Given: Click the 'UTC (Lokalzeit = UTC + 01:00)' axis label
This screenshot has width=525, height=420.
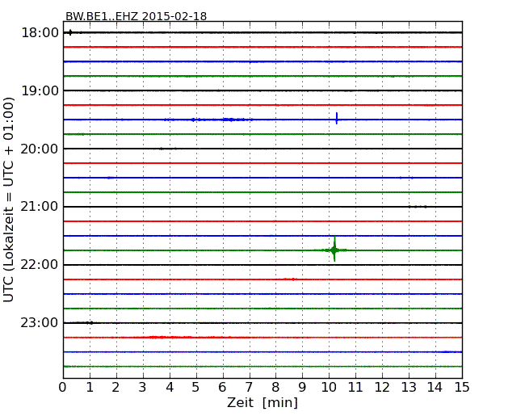Looking at the screenshot, I should [9, 199].
